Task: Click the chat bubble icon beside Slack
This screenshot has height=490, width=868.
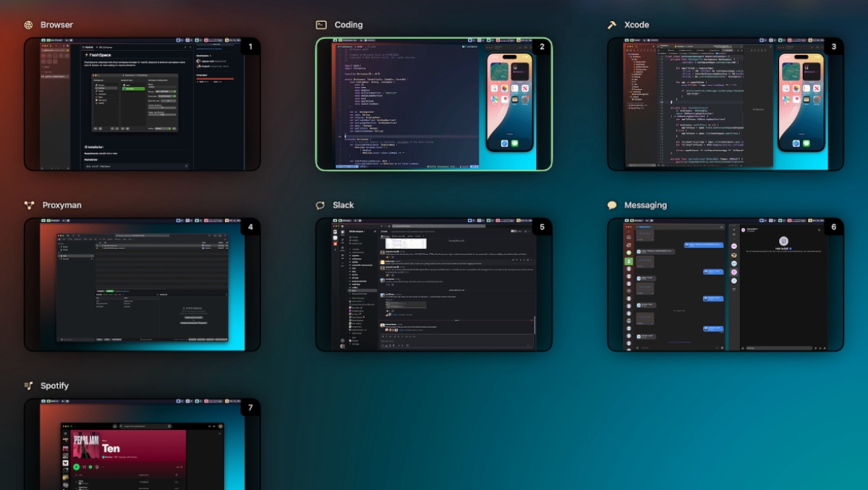Action: [320, 206]
